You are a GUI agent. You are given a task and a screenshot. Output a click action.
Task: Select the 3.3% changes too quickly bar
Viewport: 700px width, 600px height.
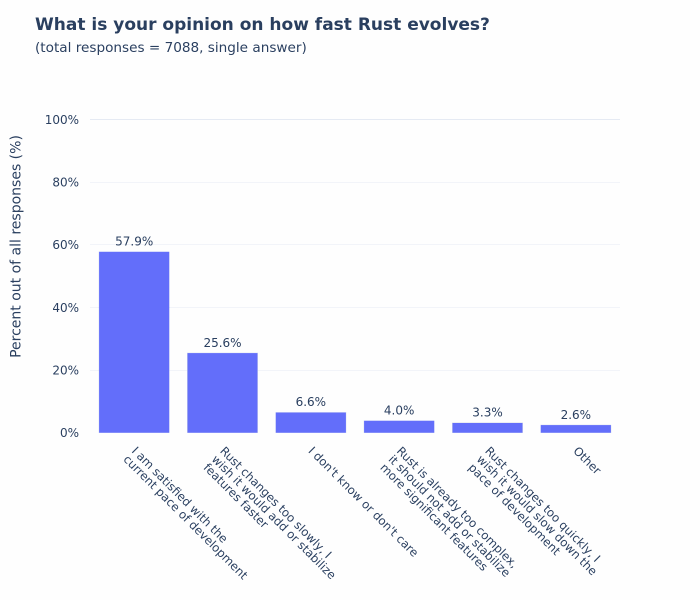point(487,427)
